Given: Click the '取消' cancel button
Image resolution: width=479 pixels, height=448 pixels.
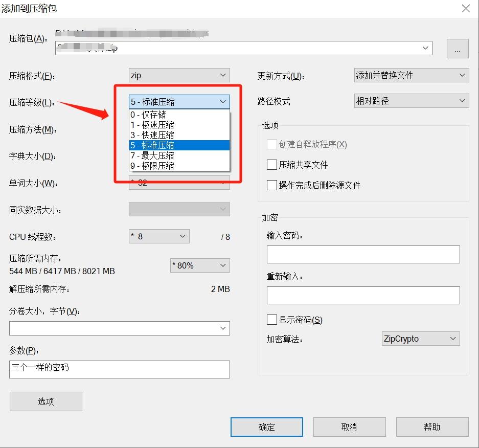Looking at the screenshot, I should coord(350,427).
